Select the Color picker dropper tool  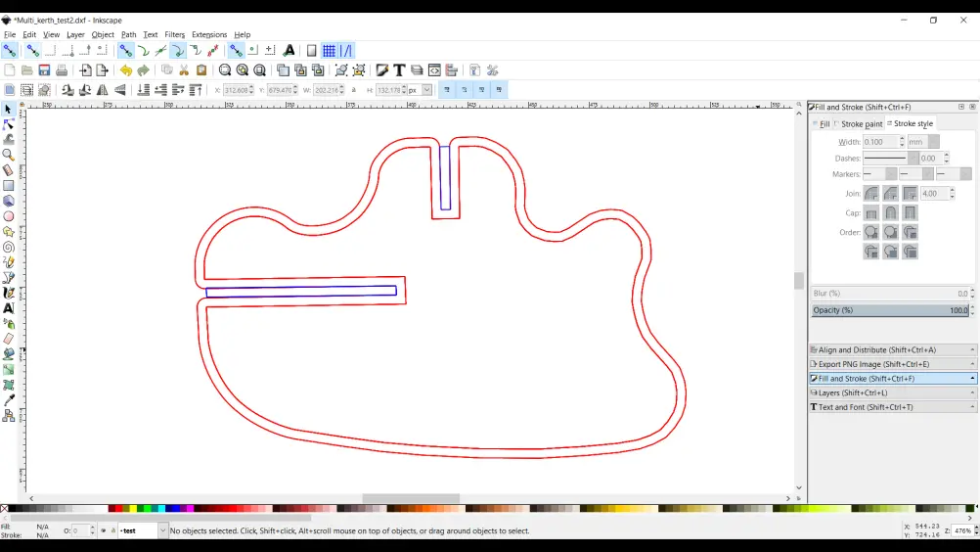tap(9, 400)
